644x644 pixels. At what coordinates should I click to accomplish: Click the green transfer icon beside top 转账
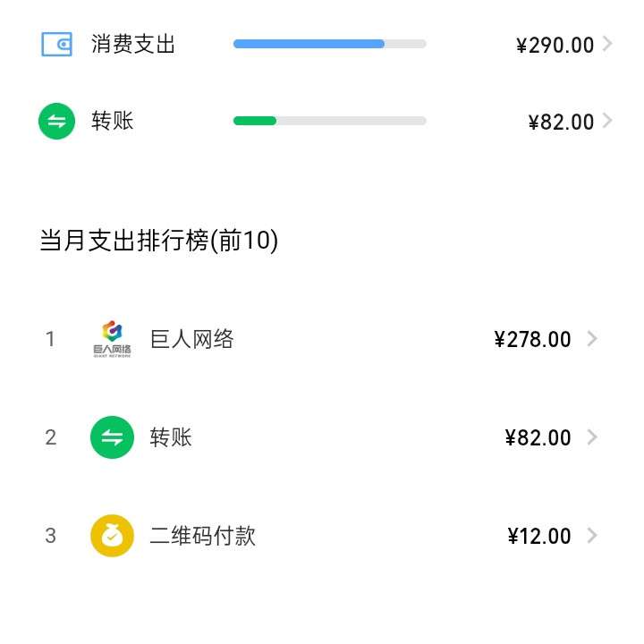(x=56, y=122)
